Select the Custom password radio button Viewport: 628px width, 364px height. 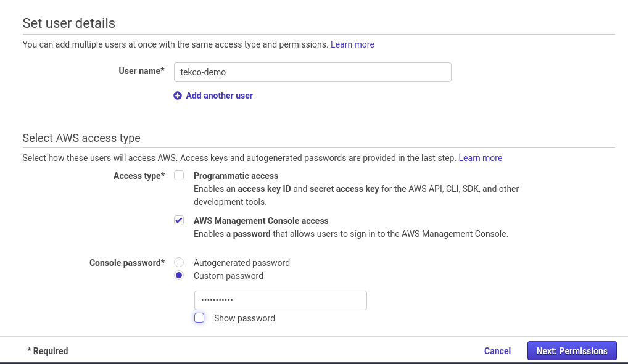[179, 275]
